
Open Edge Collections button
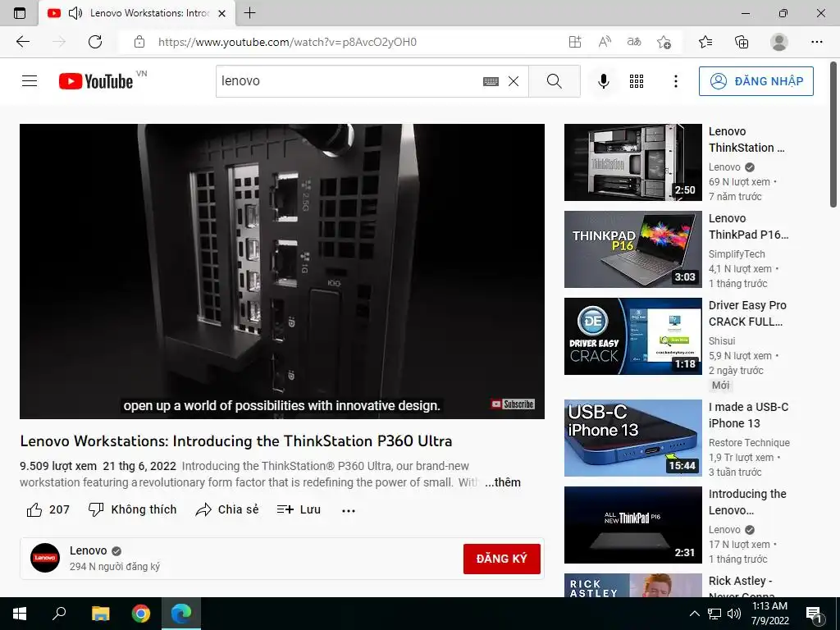click(x=742, y=42)
